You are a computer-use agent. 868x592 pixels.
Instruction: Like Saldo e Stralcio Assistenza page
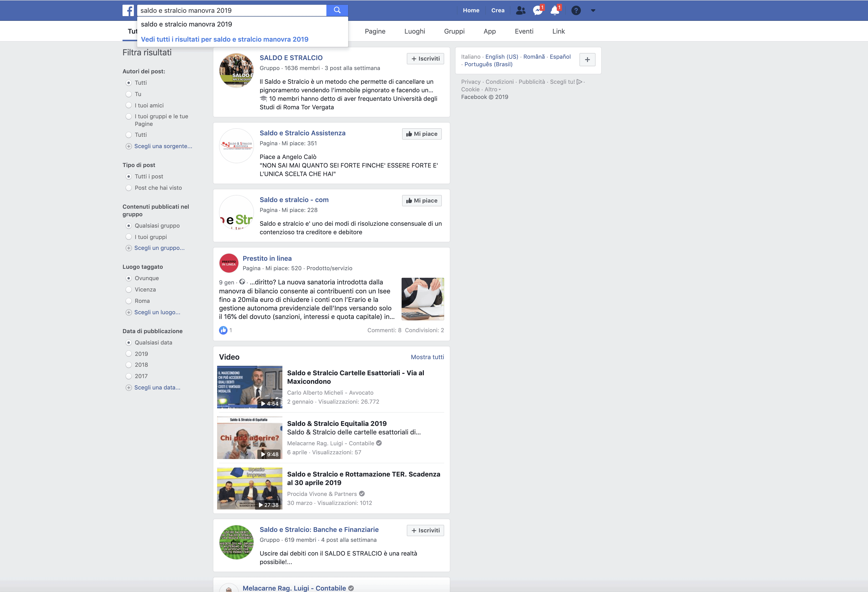[x=422, y=134]
